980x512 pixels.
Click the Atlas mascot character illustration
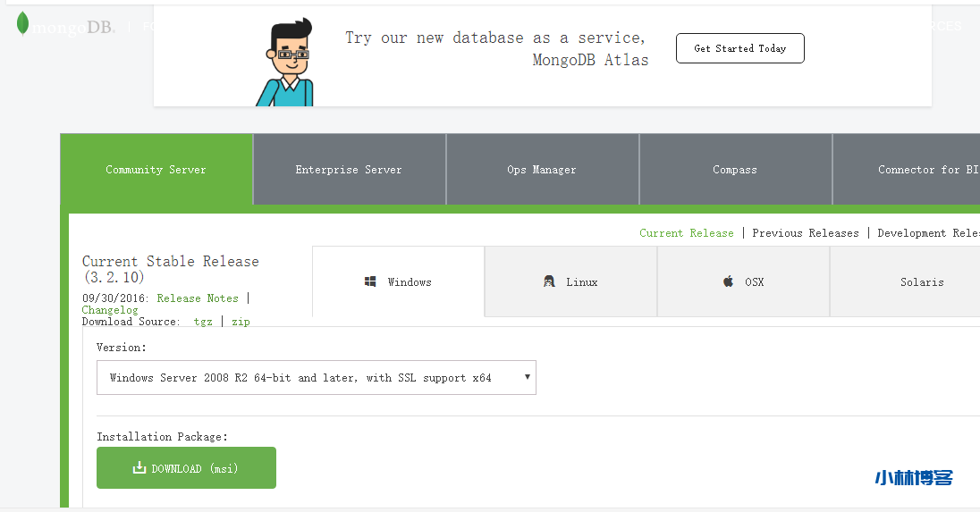pos(286,63)
